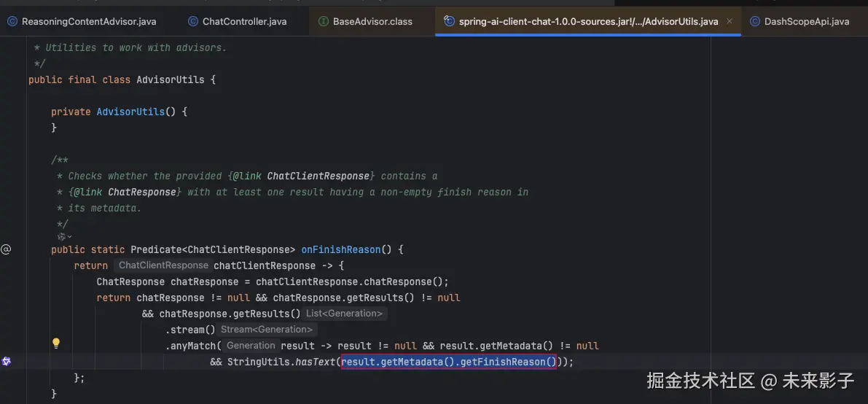The height and width of the screenshot is (404, 868).
Task: Click Predicate<ChatClientResponse> return type
Action: (x=213, y=249)
